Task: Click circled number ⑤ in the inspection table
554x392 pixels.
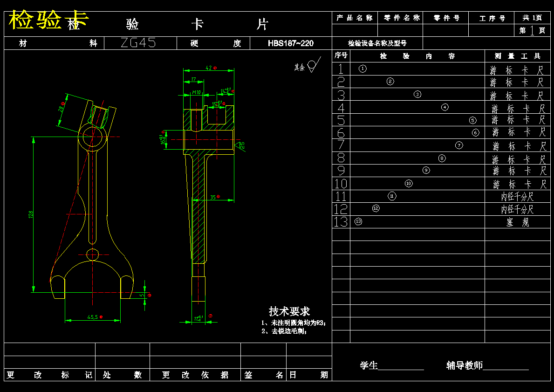Action: (473, 120)
